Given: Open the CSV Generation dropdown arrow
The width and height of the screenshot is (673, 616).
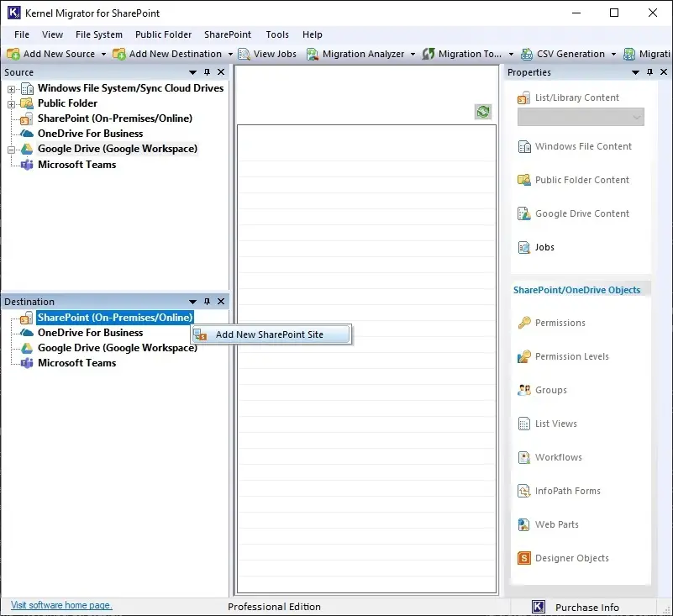Looking at the screenshot, I should [x=614, y=55].
